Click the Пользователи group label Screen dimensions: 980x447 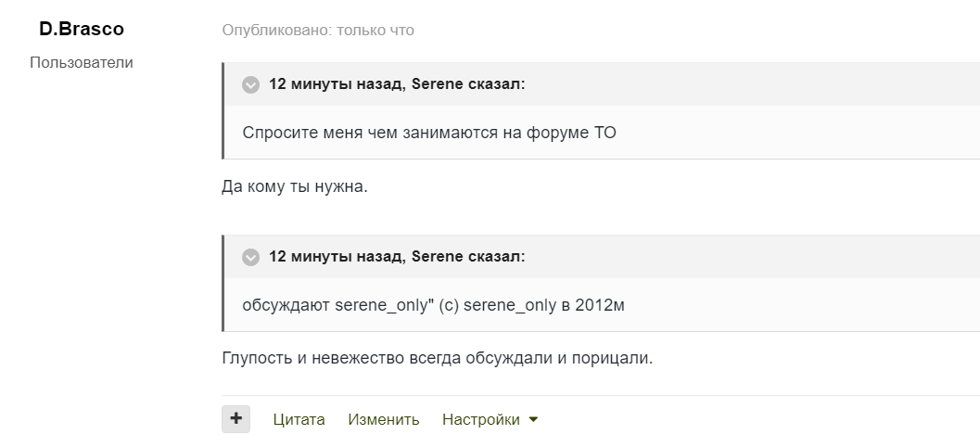82,63
